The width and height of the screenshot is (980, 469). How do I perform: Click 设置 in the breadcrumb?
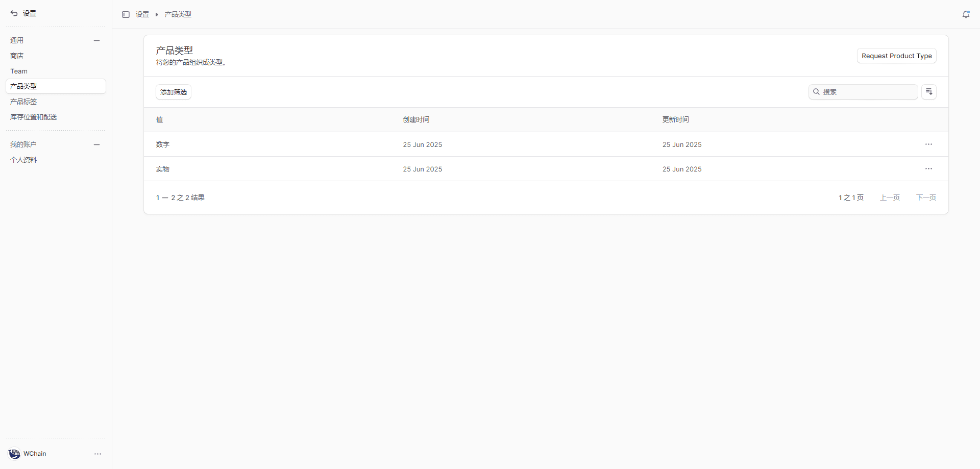(142, 14)
